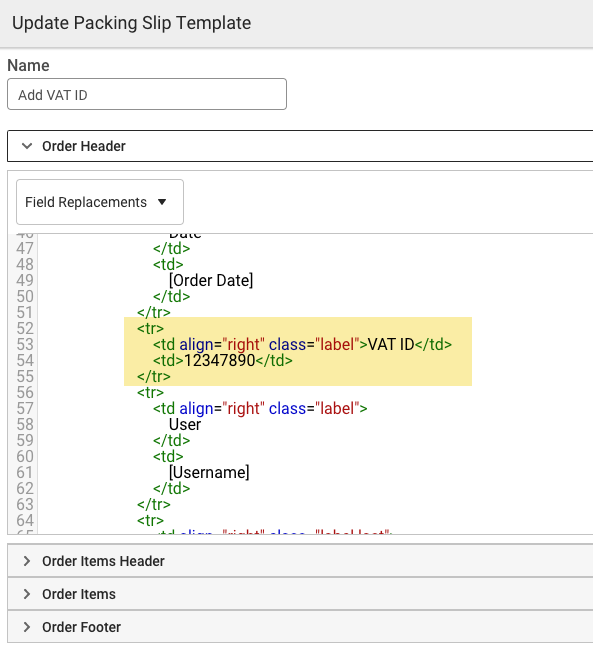Click the Name label

pyautogui.click(x=28, y=65)
